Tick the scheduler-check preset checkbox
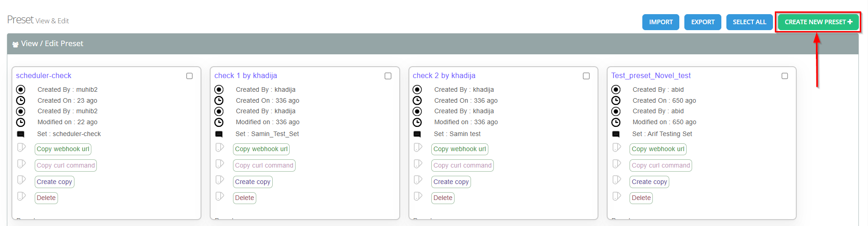This screenshot has width=868, height=226. (x=190, y=76)
